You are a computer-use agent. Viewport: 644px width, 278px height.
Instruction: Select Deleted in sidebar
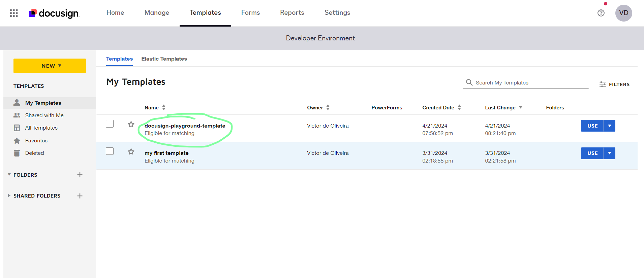click(34, 153)
